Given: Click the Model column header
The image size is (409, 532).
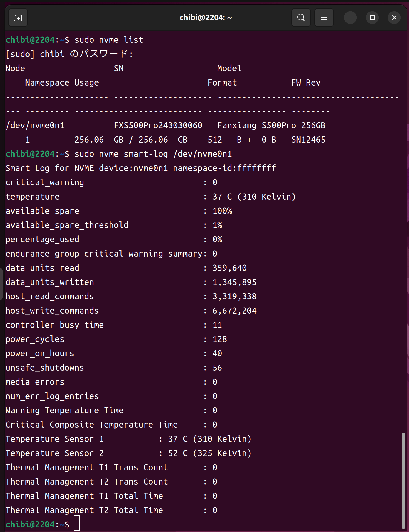Looking at the screenshot, I should tap(229, 69).
